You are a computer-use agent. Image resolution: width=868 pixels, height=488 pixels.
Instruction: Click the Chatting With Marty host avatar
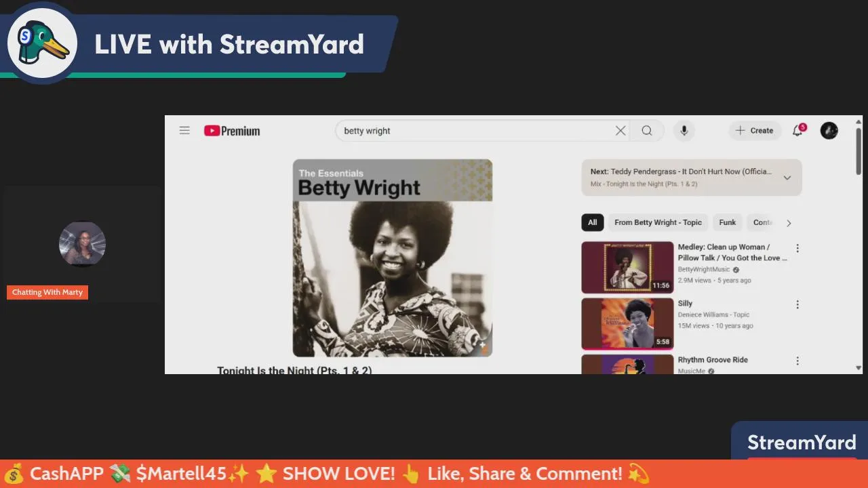click(x=82, y=243)
